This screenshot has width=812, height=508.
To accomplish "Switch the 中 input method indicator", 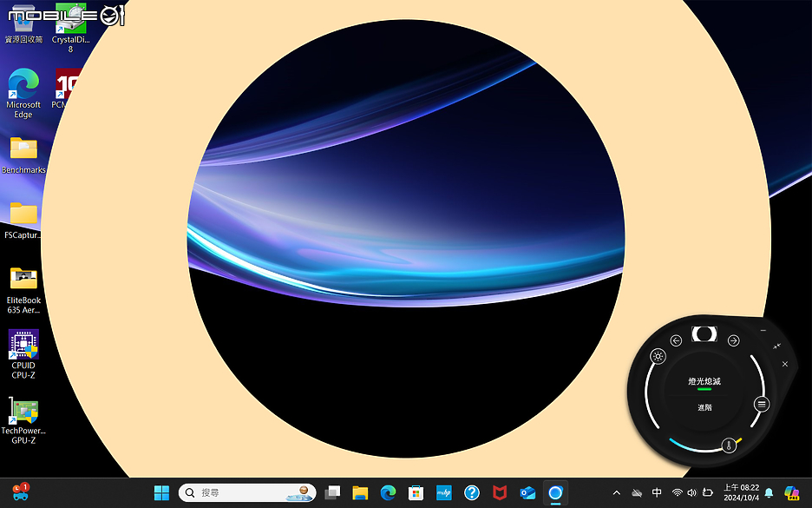I will tap(657, 492).
